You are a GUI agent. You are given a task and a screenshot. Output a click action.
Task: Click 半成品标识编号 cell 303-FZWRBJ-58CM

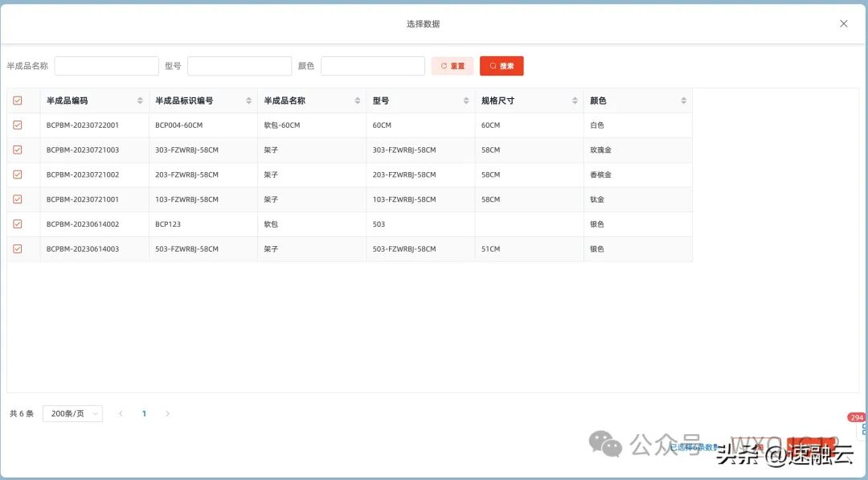pyautogui.click(x=186, y=150)
